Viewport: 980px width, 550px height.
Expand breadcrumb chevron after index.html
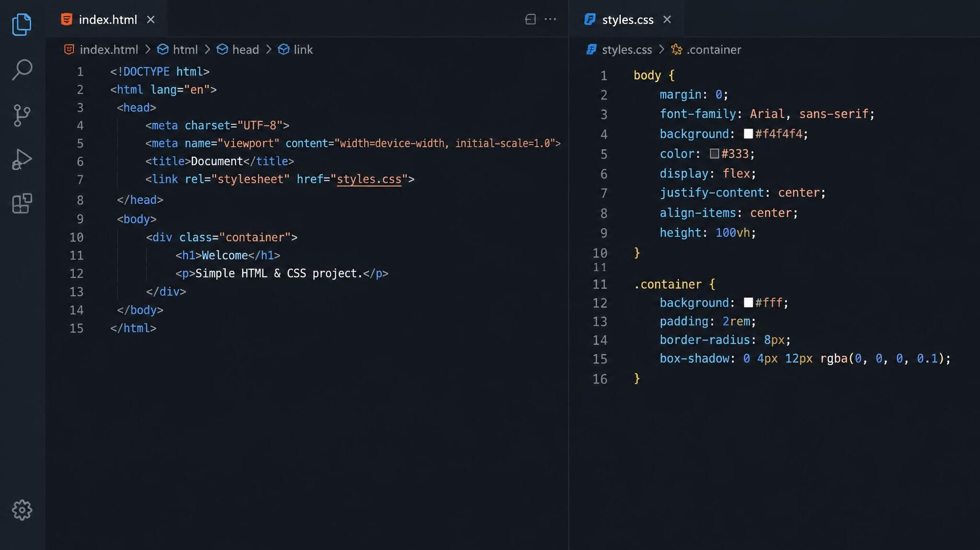point(148,49)
